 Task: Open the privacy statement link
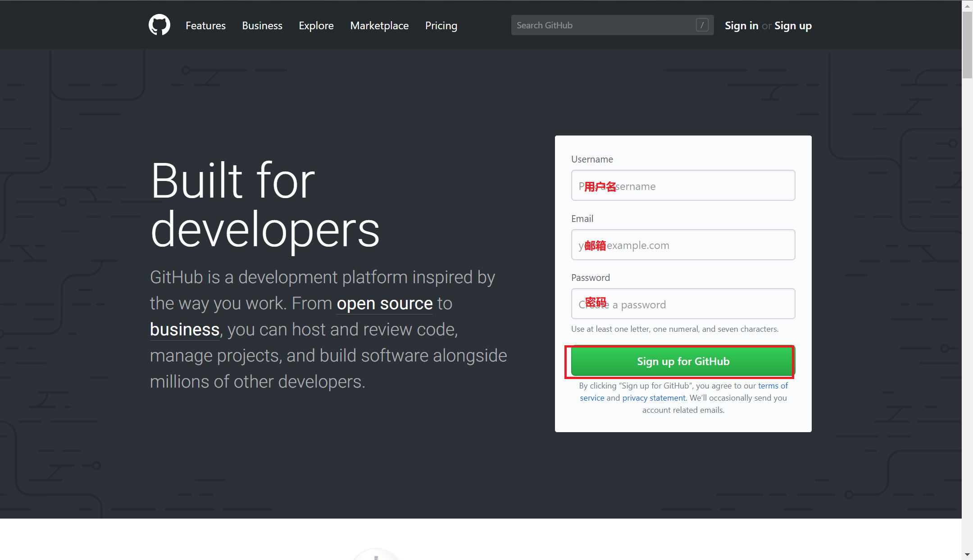(x=654, y=398)
